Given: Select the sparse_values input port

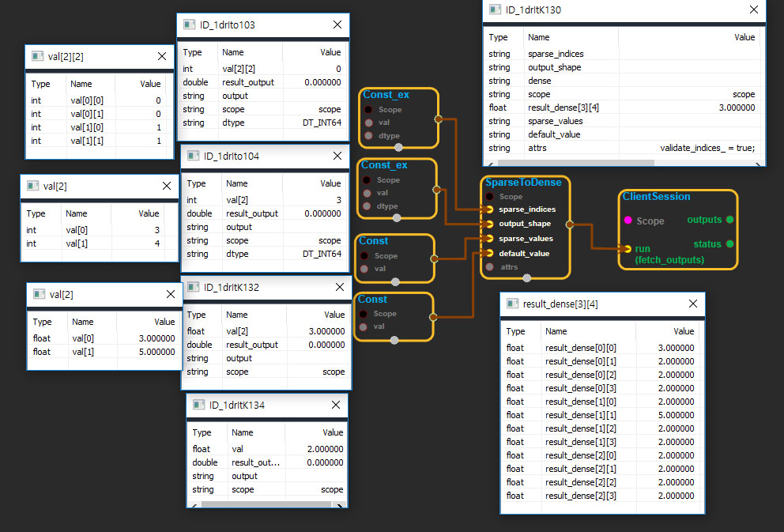Looking at the screenshot, I should pos(490,238).
